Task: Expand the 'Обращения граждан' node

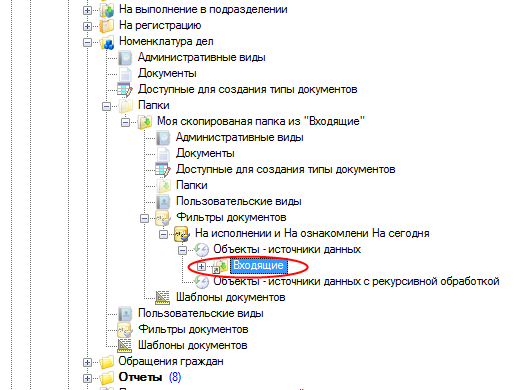Action: (87, 362)
